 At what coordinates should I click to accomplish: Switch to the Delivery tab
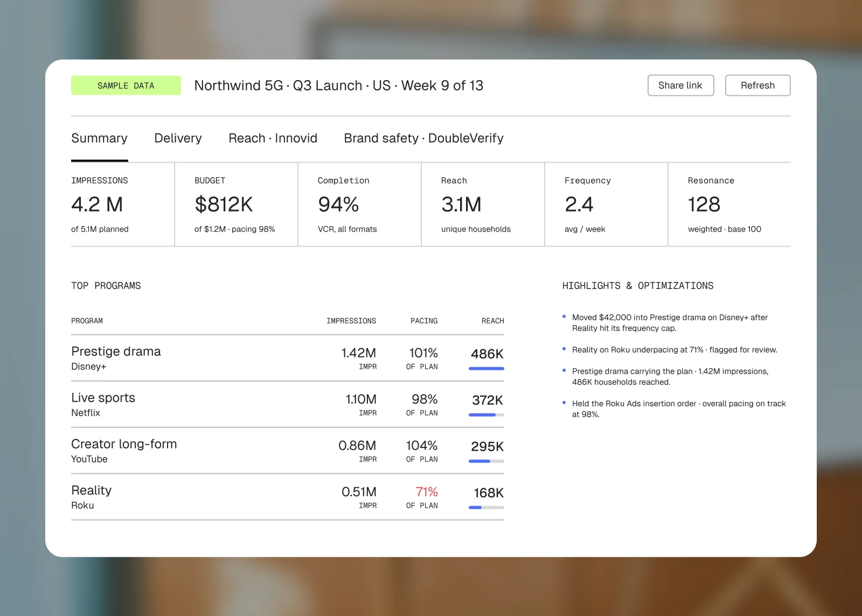tap(178, 138)
